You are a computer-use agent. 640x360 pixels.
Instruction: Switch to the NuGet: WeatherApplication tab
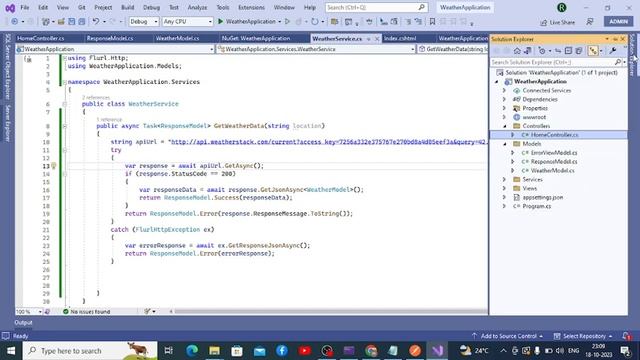click(256, 38)
